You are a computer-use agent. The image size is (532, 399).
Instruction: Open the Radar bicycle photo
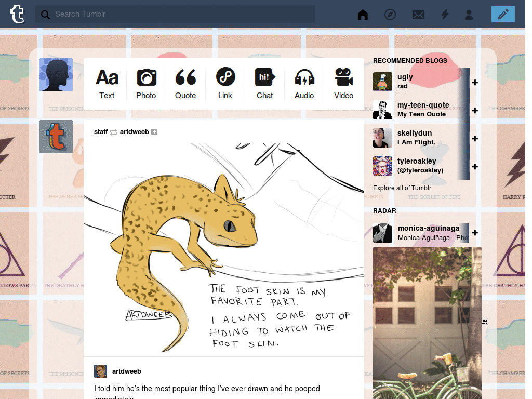[427, 323]
